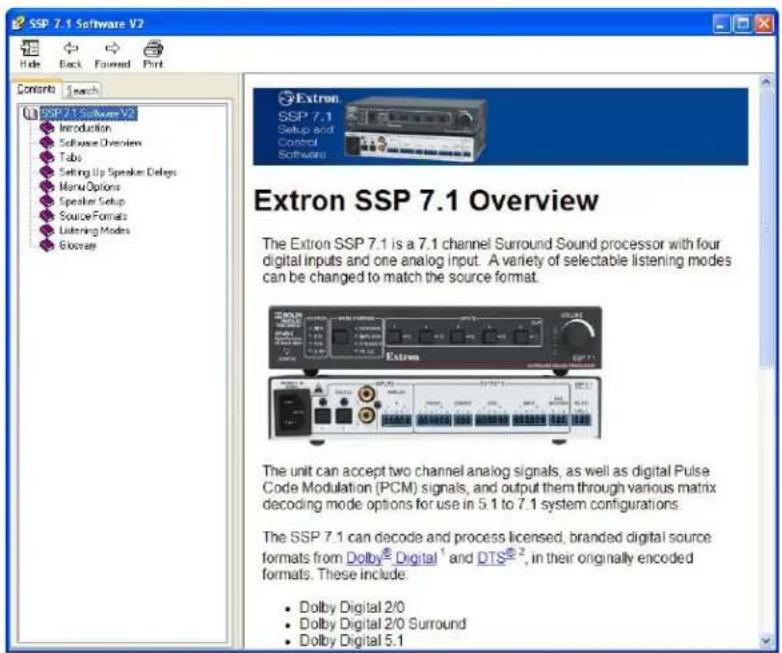This screenshot has width=782, height=653.
Task: Go Back using the toolbar arrow
Action: pyautogui.click(x=70, y=54)
